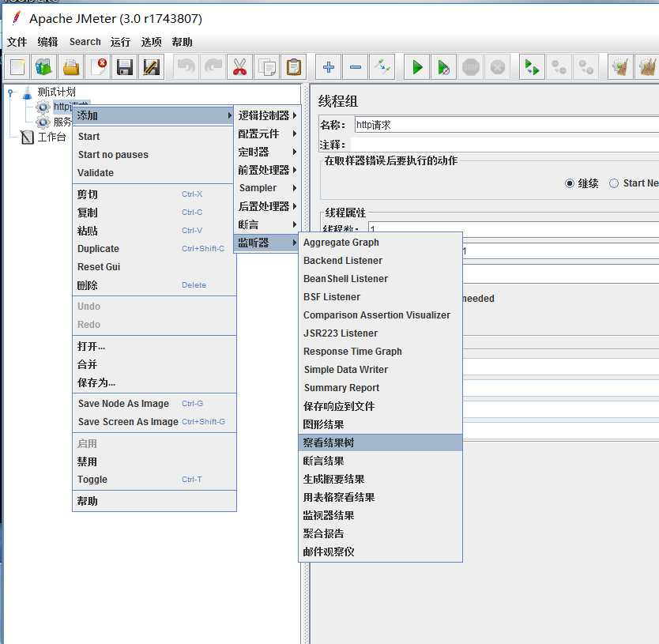
Task: Click Save Node As Image entry
Action: [154, 404]
